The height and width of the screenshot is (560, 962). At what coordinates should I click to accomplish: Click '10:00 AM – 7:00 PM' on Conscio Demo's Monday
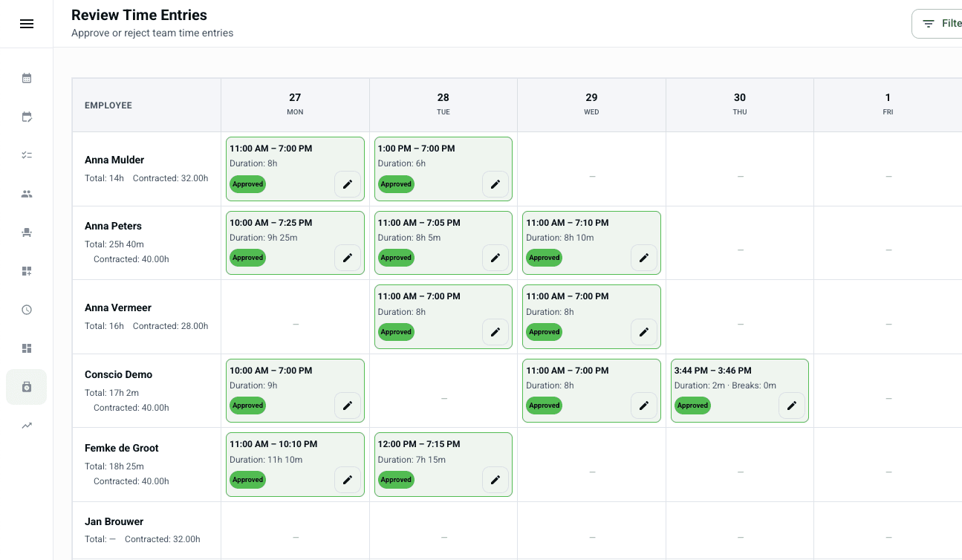click(x=271, y=371)
